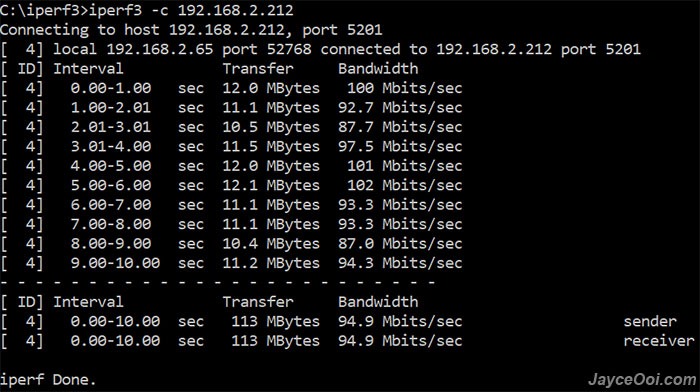Image resolution: width=700 pixels, height=392 pixels.
Task: Click the first Interval column header
Action: coord(88,68)
